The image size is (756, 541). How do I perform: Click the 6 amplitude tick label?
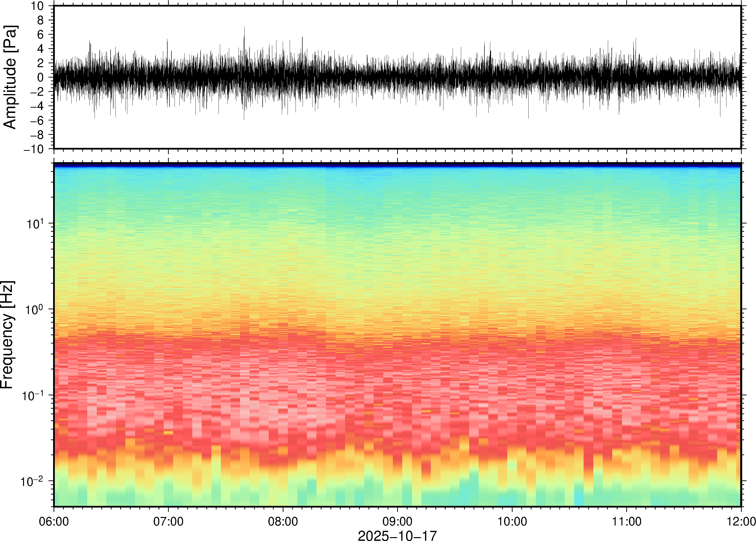41,35
